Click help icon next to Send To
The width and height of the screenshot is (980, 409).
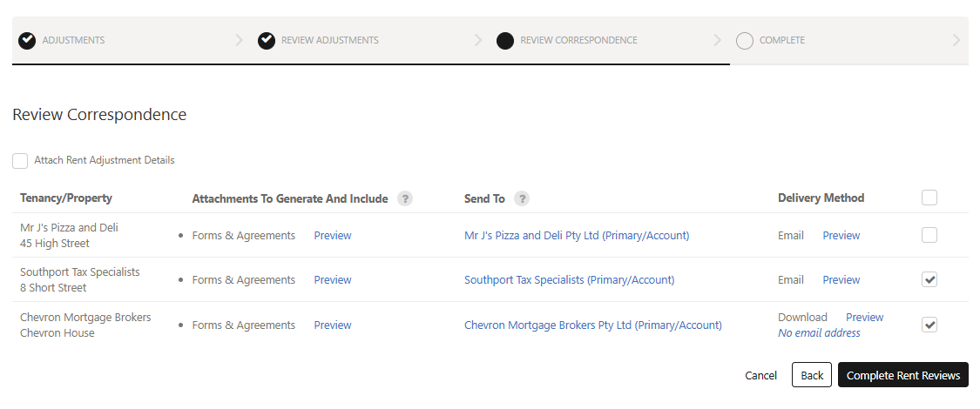tap(522, 198)
